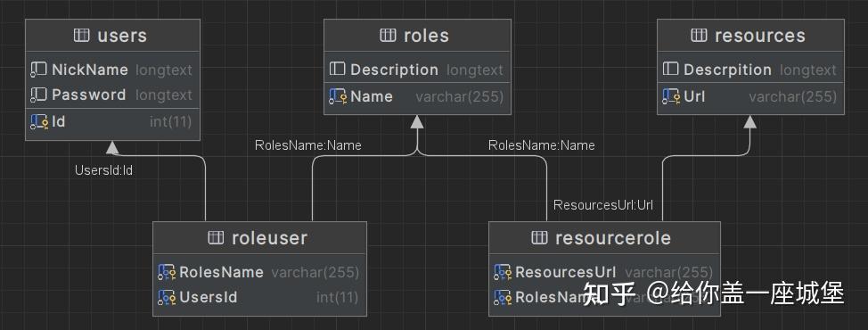The image size is (868, 330).
Task: Click longtext type of NickName column
Action: (164, 70)
